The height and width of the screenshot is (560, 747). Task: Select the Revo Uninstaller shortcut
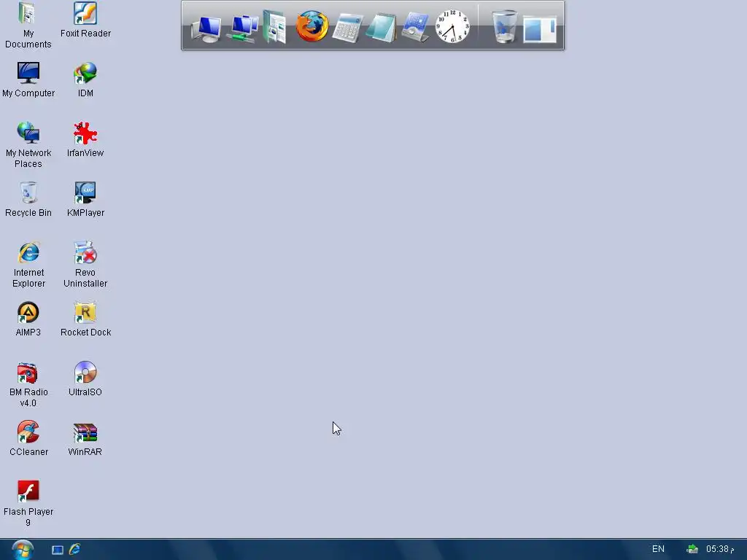tap(85, 264)
